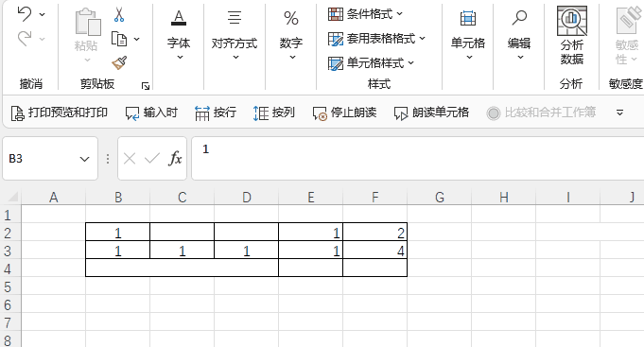Viewport: 644px width, 347px height.
Task: Click the formula bar Enter checkmark
Action: click(x=152, y=159)
